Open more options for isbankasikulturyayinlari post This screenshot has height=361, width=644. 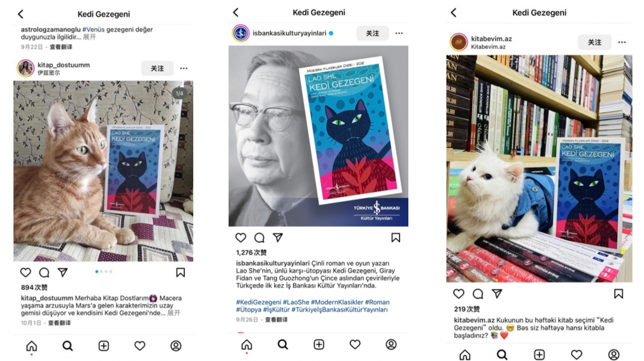399,33
